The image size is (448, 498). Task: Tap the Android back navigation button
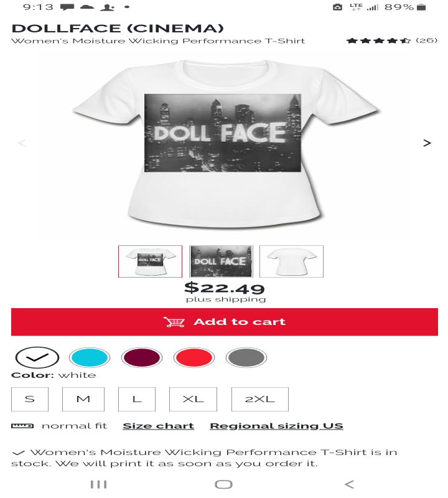click(349, 484)
